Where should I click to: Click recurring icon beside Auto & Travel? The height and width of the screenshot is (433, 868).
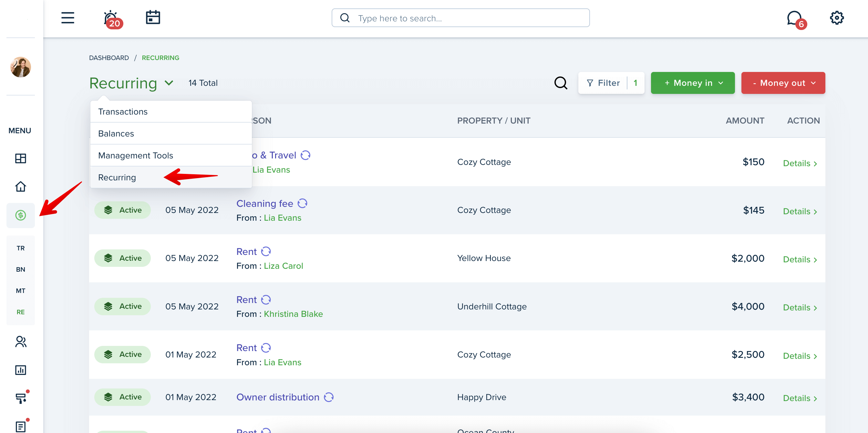coord(305,155)
